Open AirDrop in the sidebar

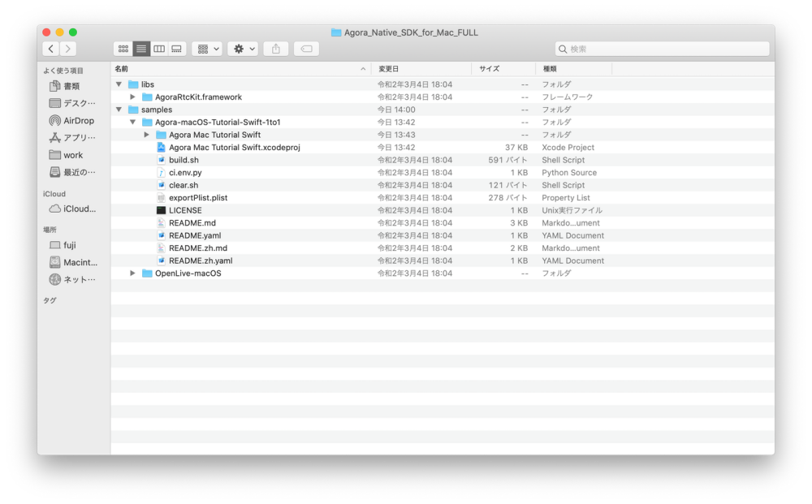click(x=71, y=121)
